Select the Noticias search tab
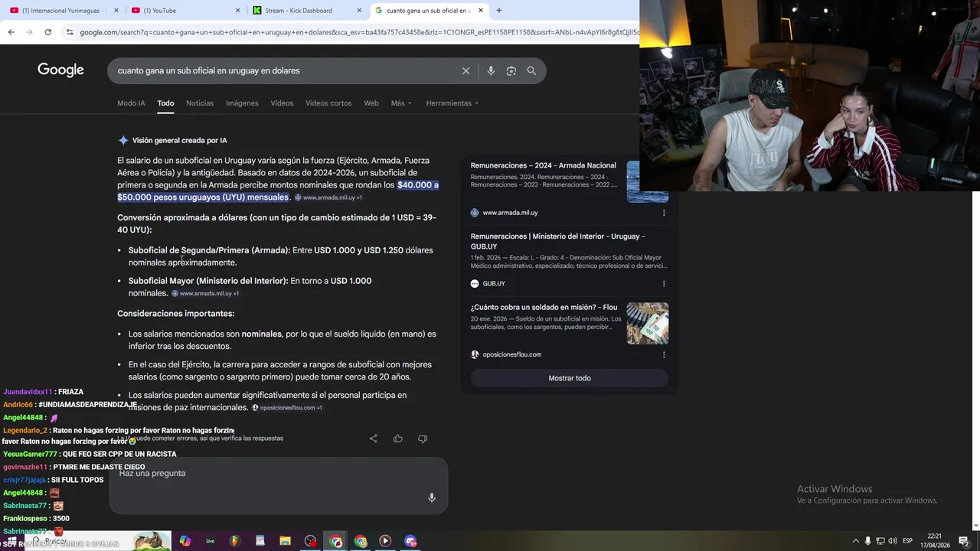Screen dimensions: 980x551 [x=200, y=103]
